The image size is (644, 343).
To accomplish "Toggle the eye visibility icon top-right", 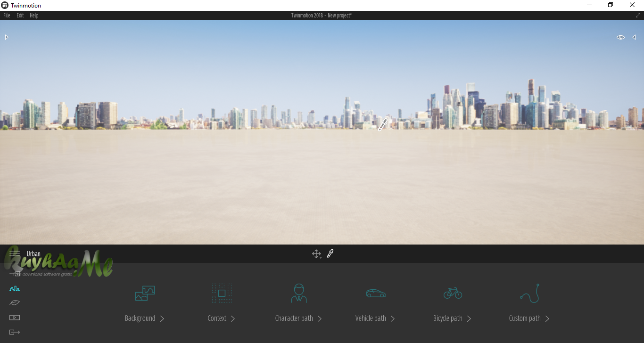I will 620,37.
